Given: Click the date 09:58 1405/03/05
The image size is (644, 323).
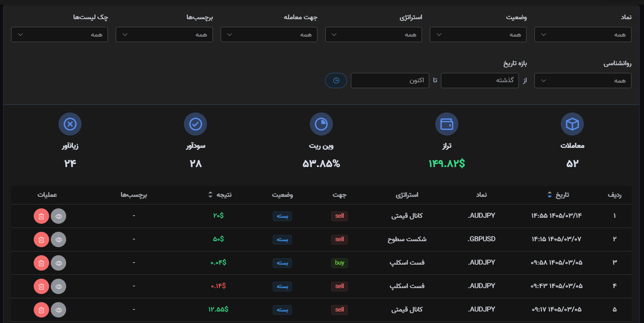Looking at the screenshot, I should coord(557,263).
